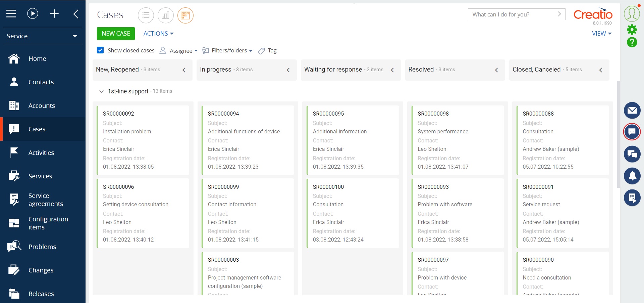Navigate to the Problems section

pos(42,247)
